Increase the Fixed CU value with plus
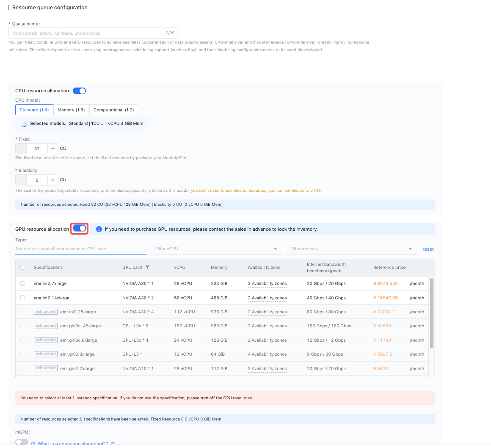 [53, 149]
